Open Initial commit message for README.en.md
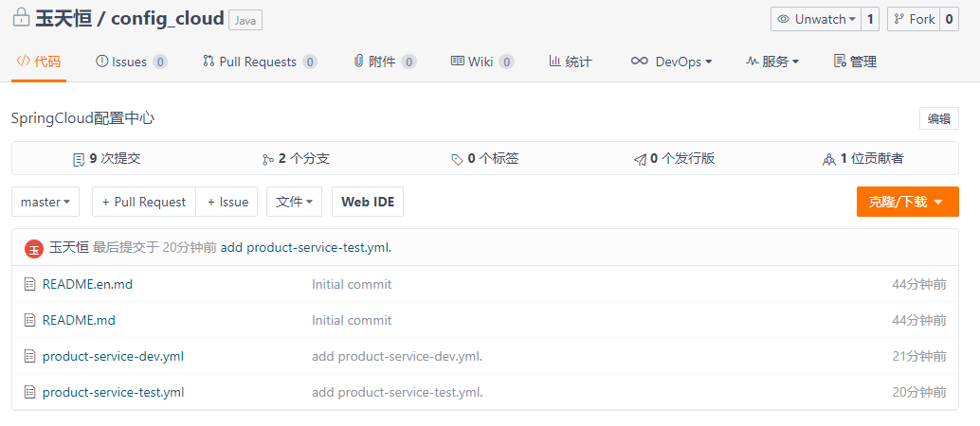 (352, 284)
